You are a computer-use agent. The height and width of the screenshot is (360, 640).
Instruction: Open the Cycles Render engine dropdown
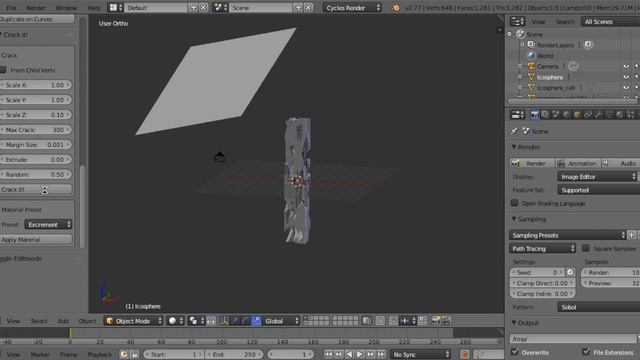click(x=352, y=8)
